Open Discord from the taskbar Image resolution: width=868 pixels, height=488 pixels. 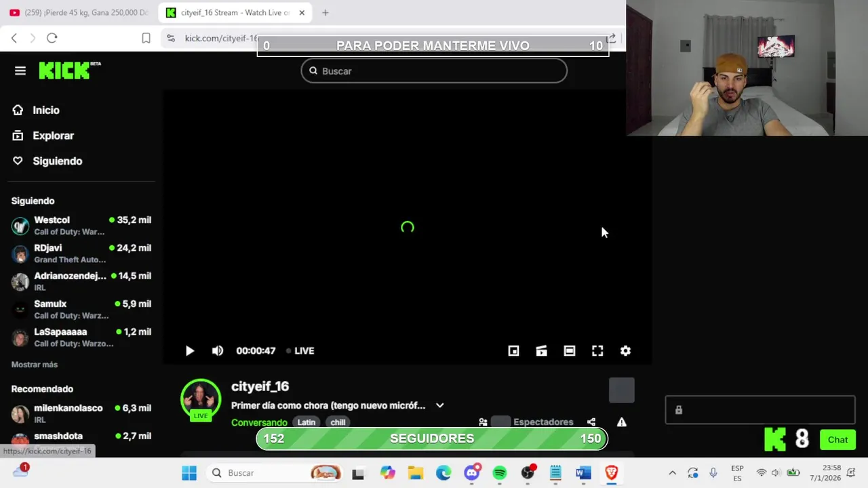pyautogui.click(x=472, y=473)
